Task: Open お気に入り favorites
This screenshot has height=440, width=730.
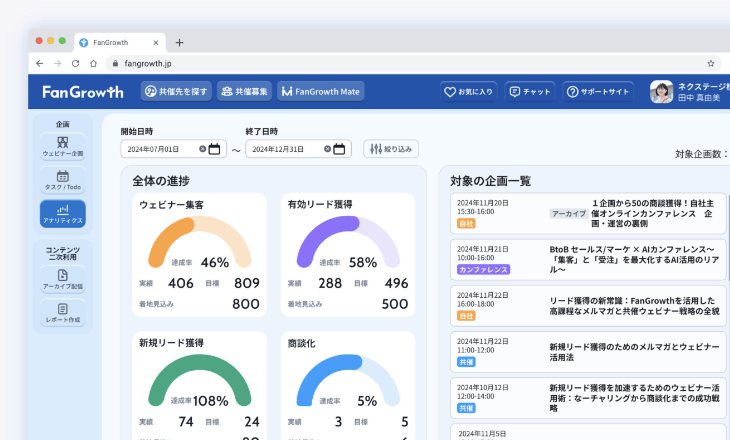Action: 468,92
